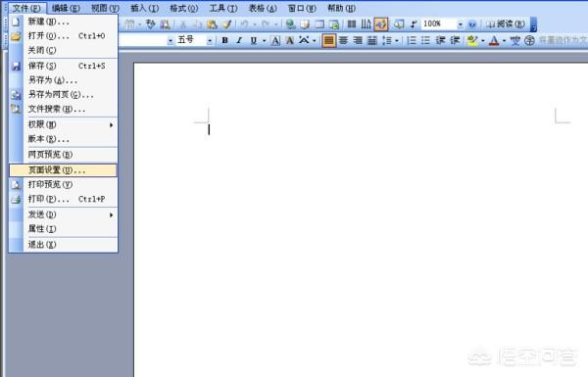Toggle the justify alignment button
The width and height of the screenshot is (588, 377).
(328, 40)
